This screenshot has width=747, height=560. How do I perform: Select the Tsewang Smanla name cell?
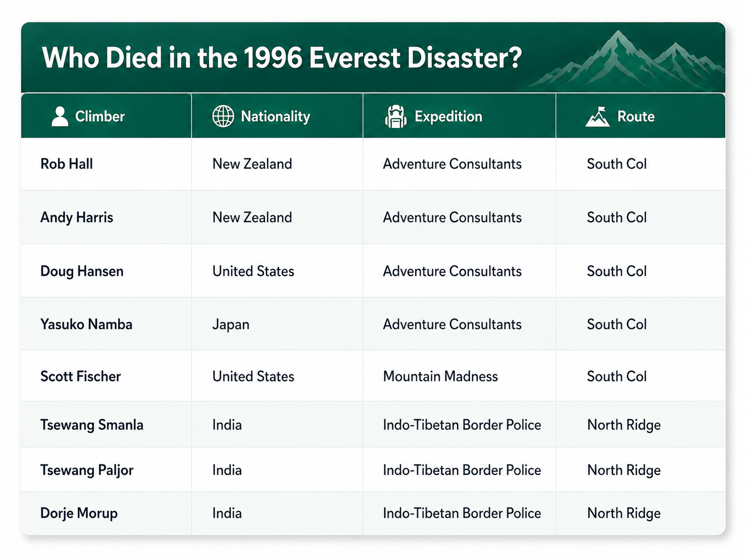[106, 425]
